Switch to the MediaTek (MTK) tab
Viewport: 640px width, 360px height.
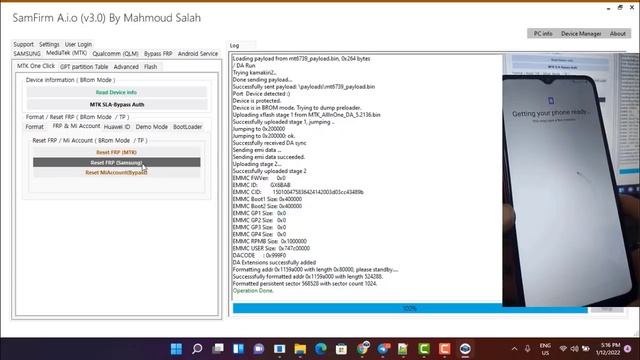click(66, 53)
